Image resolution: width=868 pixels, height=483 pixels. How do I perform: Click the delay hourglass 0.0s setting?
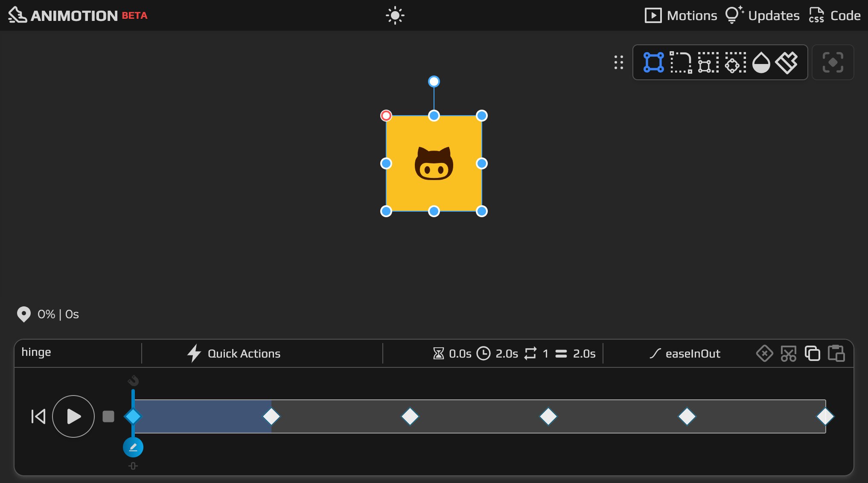pyautogui.click(x=452, y=353)
